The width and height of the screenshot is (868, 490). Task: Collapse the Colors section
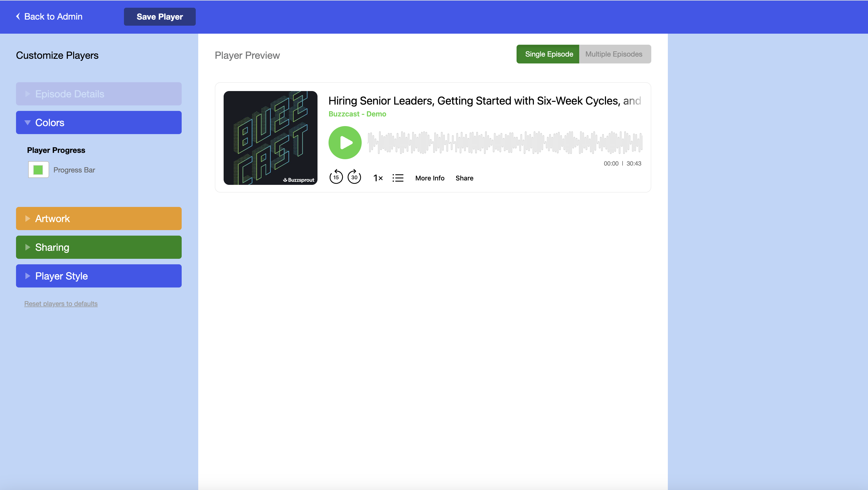point(99,122)
